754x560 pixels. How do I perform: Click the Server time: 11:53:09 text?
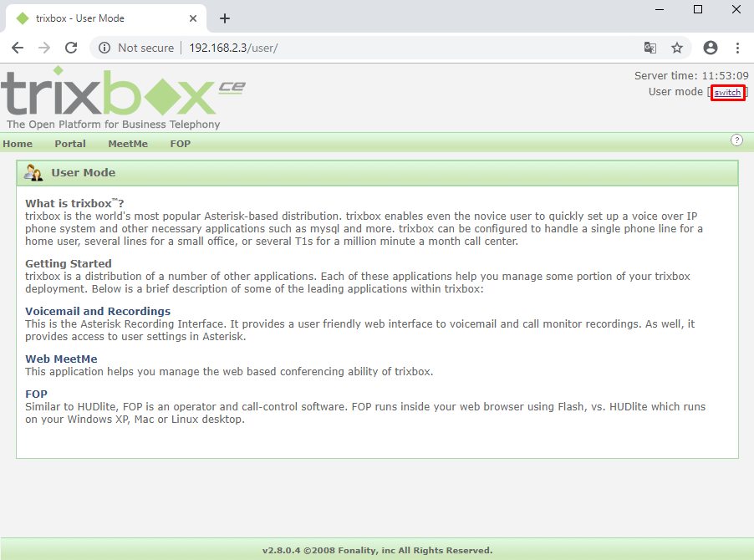(x=691, y=75)
